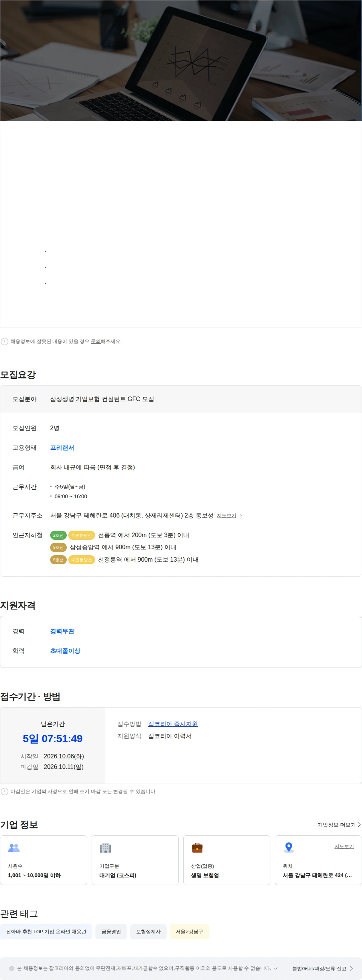Viewport: 362px width, 980px height.
Task: Open 불법/허위/과장/오류 신고 report link
Action: (322, 969)
